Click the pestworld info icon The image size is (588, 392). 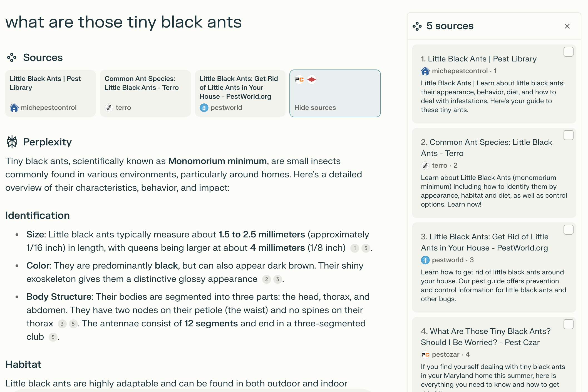coord(204,108)
